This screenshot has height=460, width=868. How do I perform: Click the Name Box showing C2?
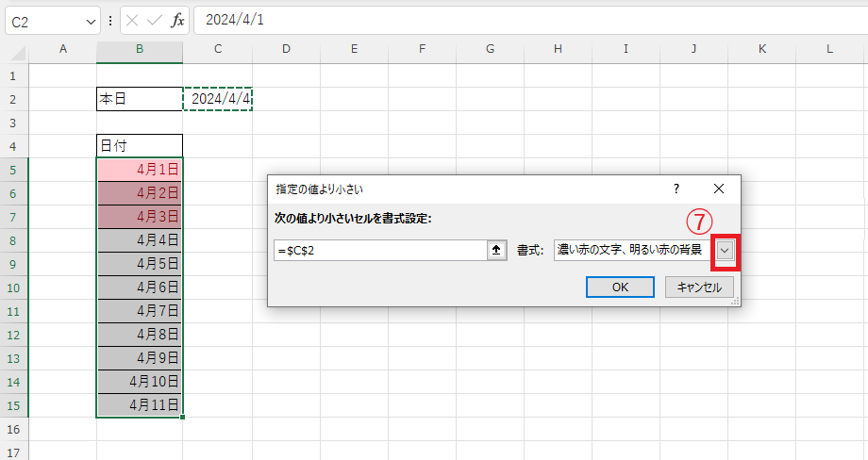(45, 22)
